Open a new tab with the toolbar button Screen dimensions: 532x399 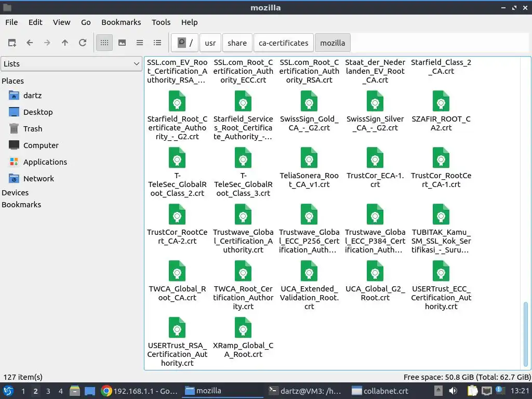[x=12, y=43]
